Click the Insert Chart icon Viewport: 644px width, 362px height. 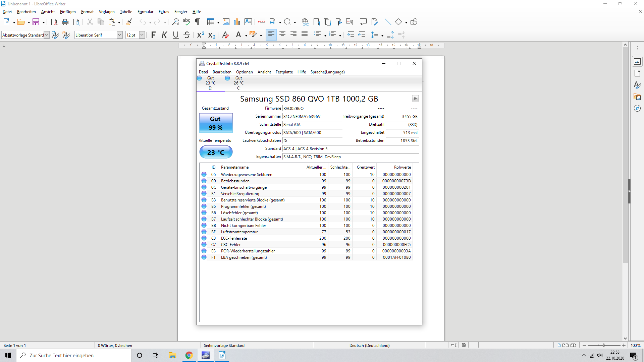click(237, 22)
